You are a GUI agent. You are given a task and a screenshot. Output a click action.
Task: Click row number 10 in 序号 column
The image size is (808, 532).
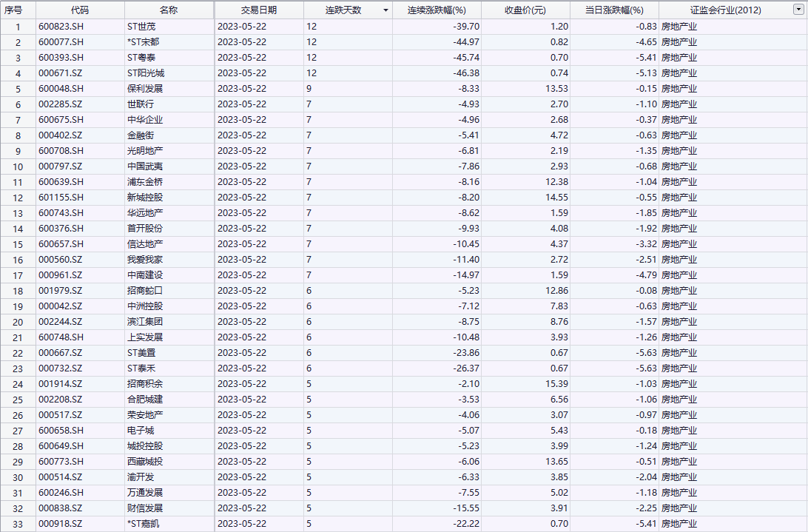[x=18, y=166]
